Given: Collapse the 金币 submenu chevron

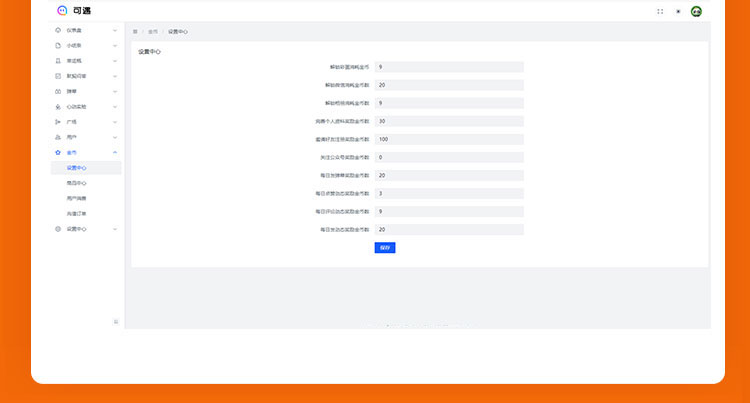Looking at the screenshot, I should coord(115,152).
